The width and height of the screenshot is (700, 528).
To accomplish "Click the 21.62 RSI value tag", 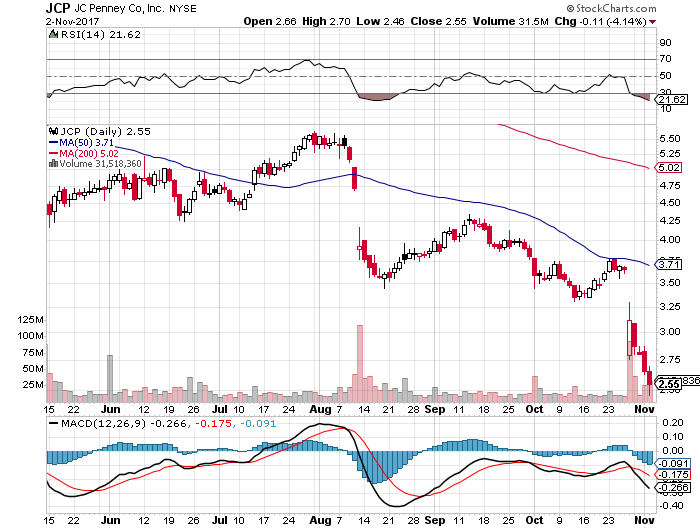I will coord(665,100).
